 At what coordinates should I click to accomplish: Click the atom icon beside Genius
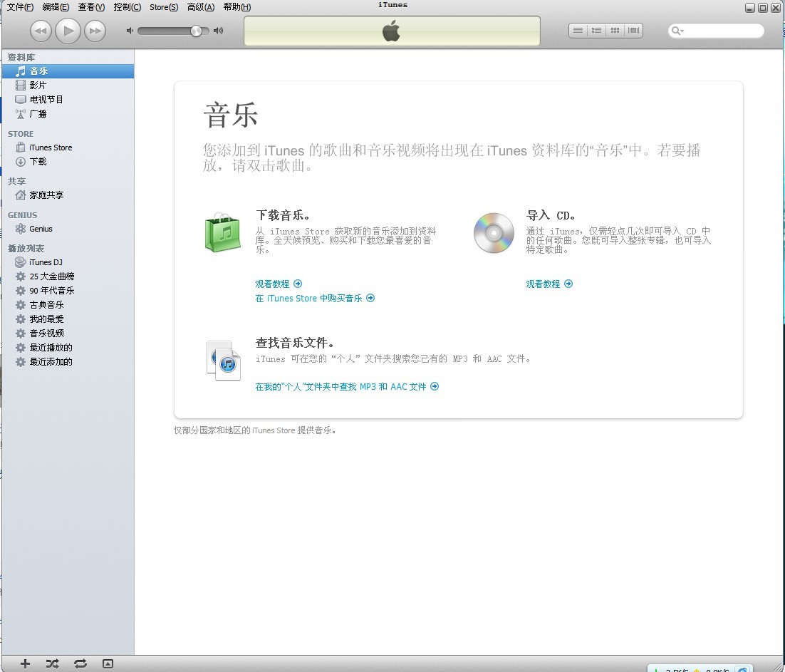point(21,229)
